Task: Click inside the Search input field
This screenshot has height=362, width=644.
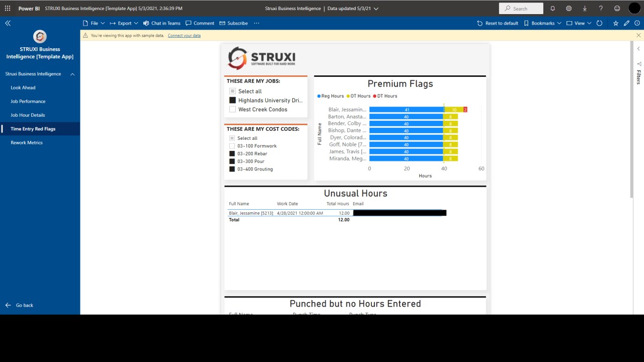Action: point(521,9)
